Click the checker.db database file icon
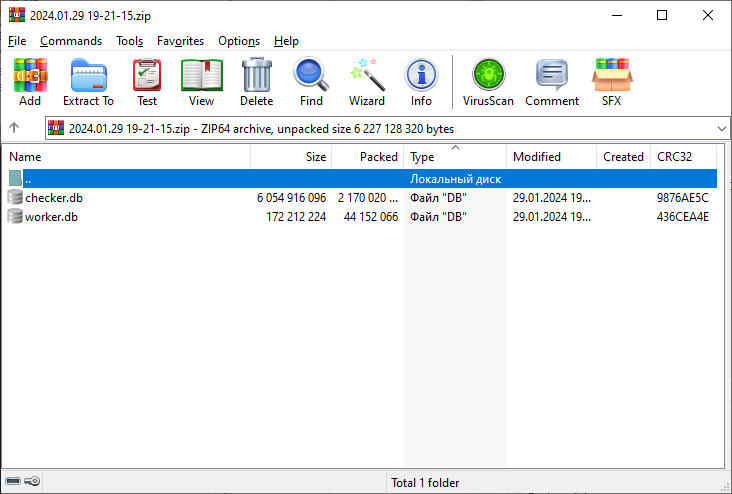Screen dimensions: 732x494 click(15, 198)
